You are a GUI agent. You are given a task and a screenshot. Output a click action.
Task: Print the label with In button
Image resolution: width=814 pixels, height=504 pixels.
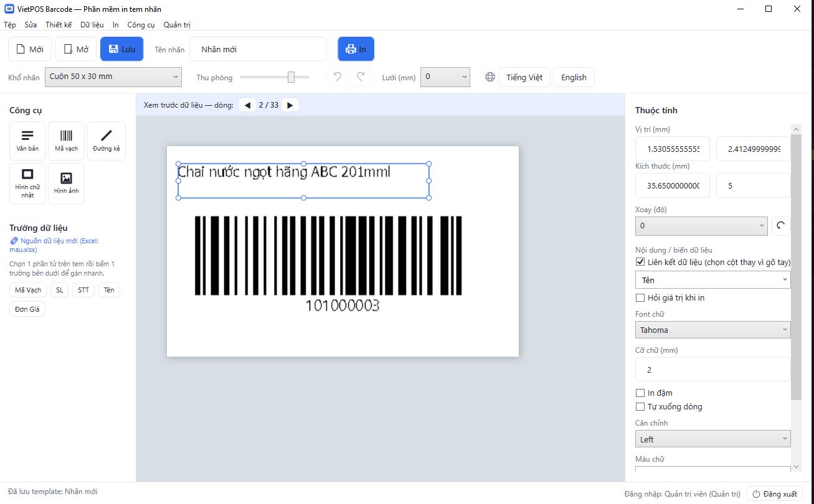(x=356, y=49)
